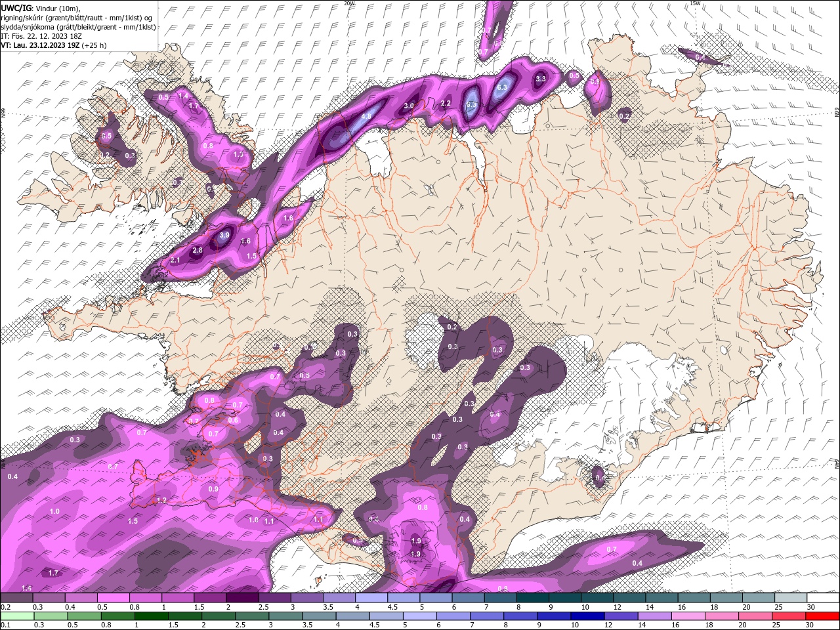Click the 15W longitude label
The image size is (840, 630).
695,3
